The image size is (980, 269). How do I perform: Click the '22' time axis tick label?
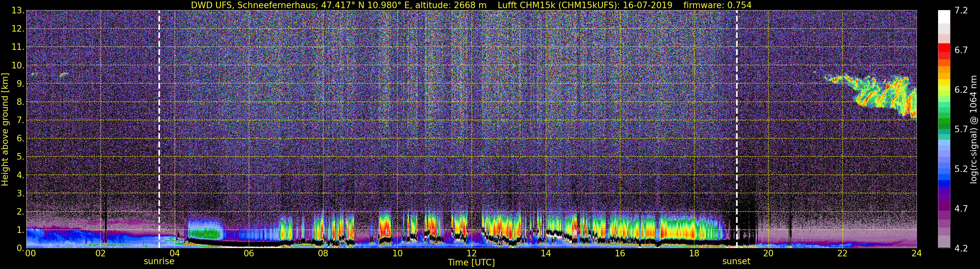842,253
